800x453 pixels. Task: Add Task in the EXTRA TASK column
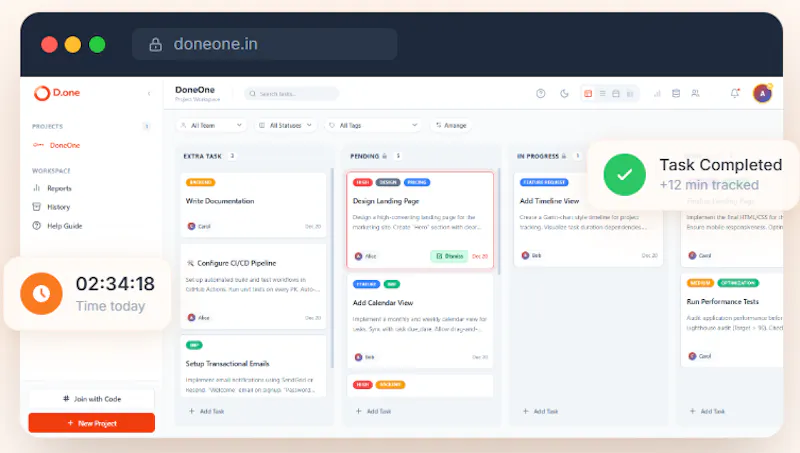tap(207, 411)
